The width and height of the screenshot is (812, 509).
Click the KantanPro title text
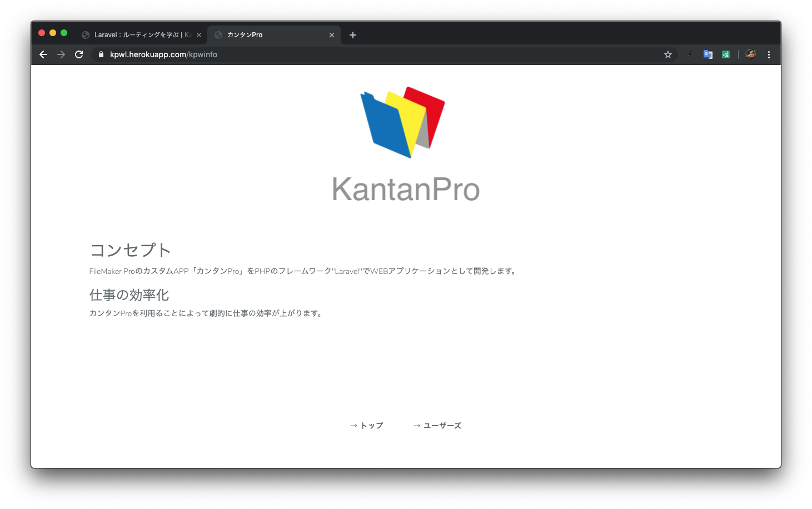pyautogui.click(x=406, y=189)
